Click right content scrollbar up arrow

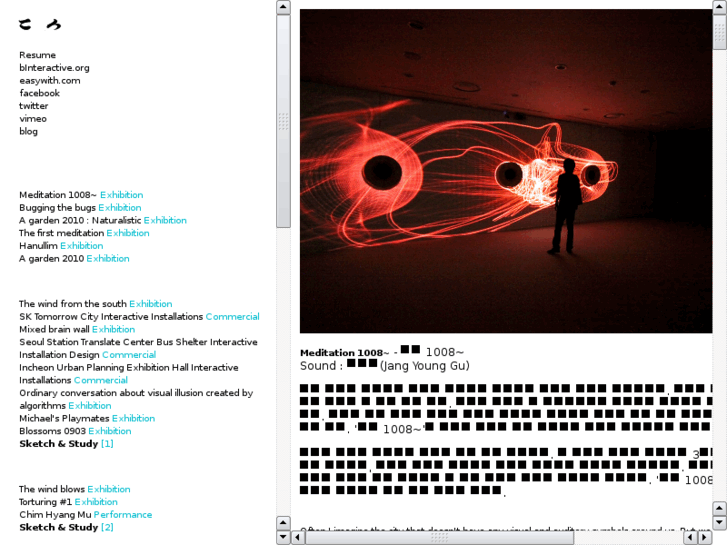[x=720, y=6]
